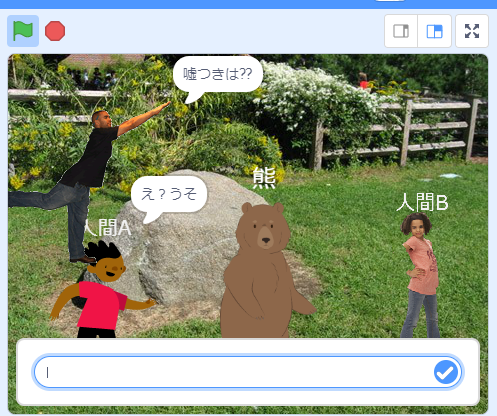Click the answer text input field
Image resolution: width=497 pixels, height=416 pixels.
coord(248,372)
